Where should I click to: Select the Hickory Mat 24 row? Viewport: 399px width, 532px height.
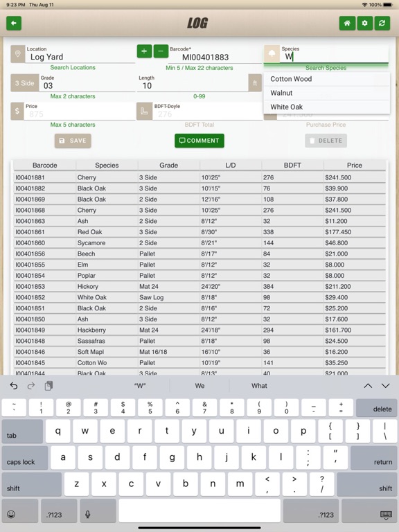199,286
